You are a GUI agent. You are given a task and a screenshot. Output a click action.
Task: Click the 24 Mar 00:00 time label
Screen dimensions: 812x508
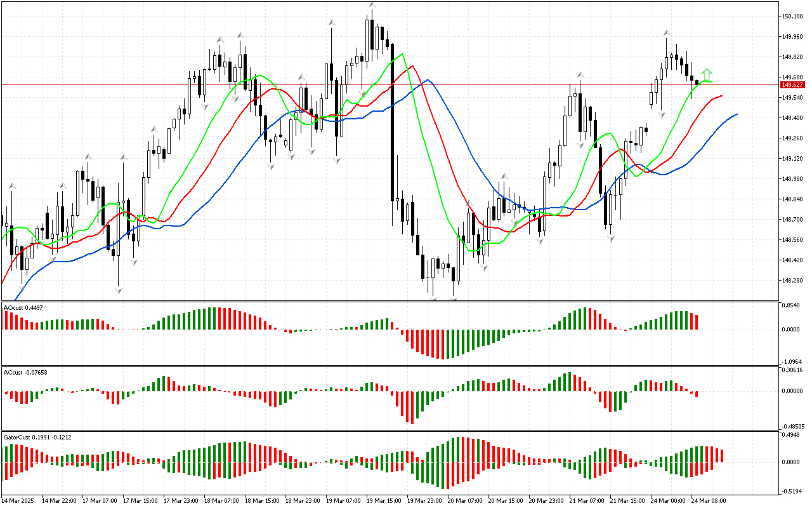(x=668, y=501)
